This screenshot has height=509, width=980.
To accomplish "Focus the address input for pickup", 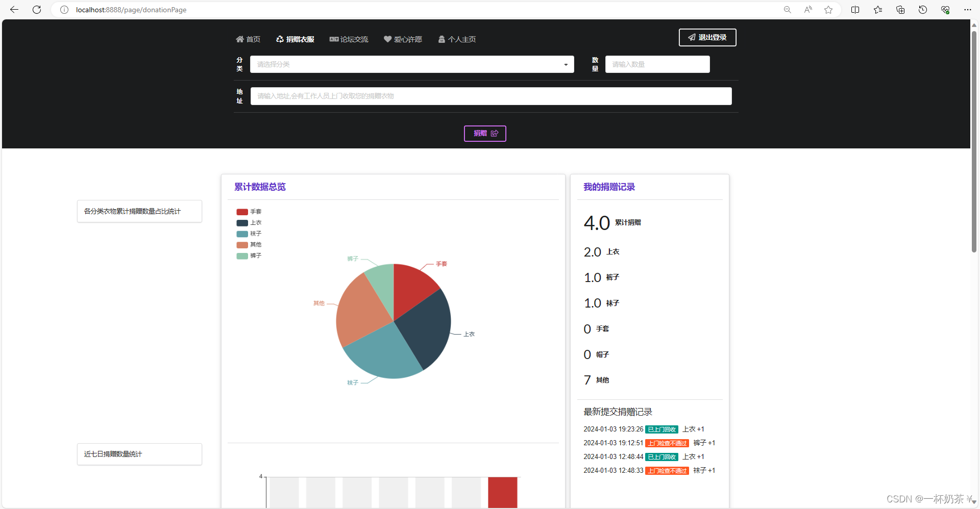I will click(x=491, y=96).
